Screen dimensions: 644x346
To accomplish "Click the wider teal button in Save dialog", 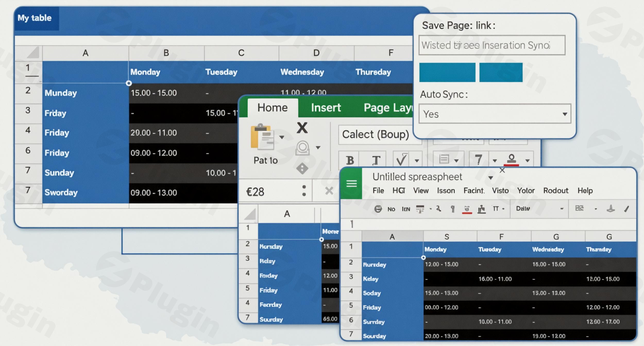I will [447, 72].
